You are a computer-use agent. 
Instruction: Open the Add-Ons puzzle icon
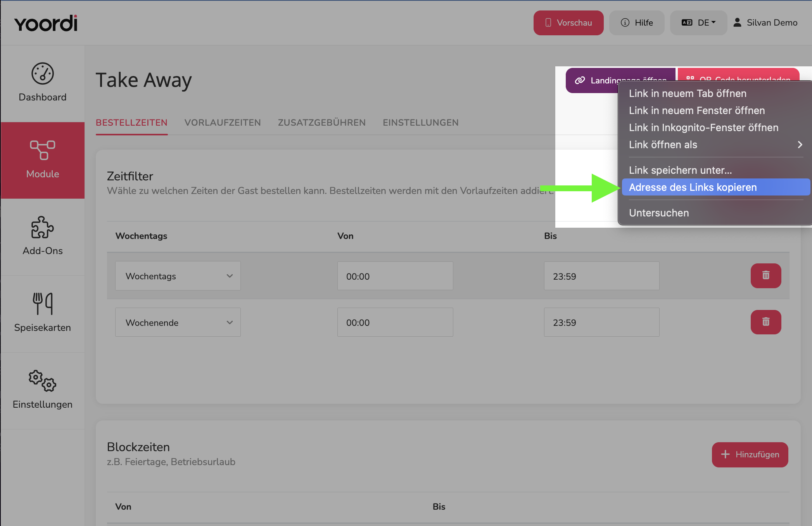(x=43, y=227)
